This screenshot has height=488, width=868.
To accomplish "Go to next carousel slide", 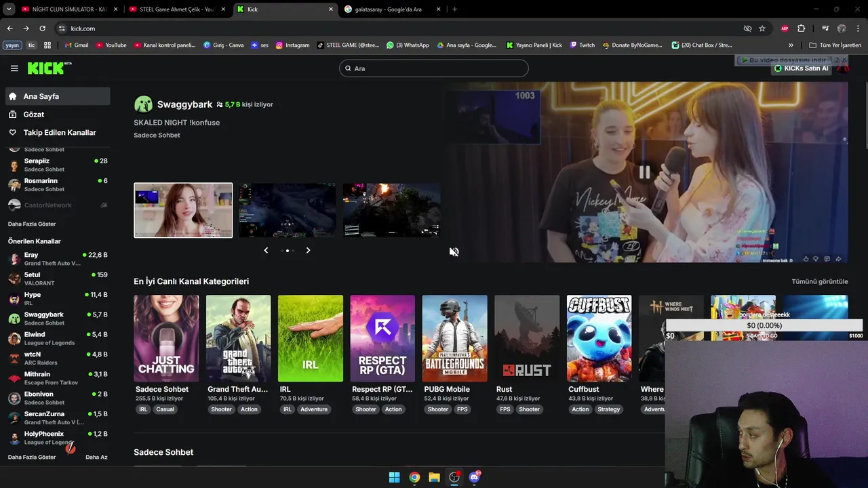I will 308,251.
